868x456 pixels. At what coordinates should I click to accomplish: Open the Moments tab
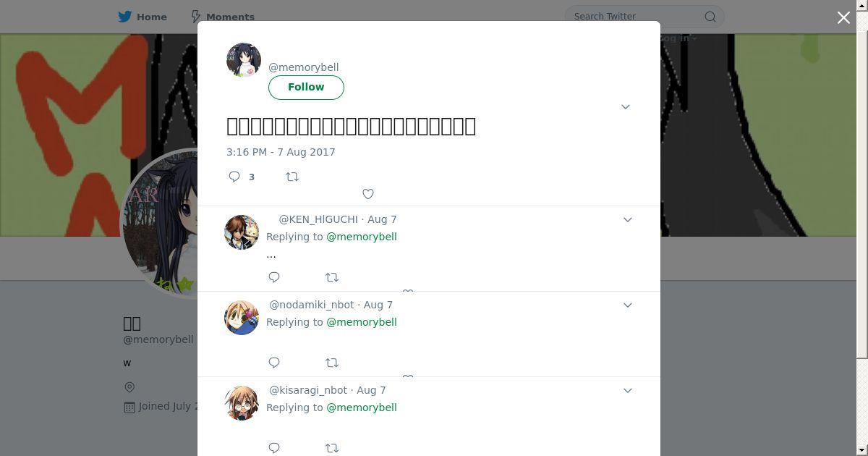222,17
